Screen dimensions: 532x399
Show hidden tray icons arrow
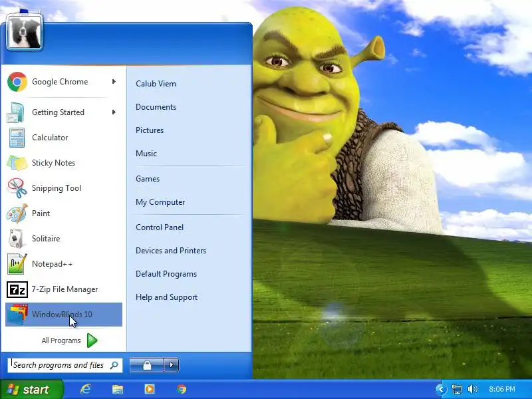(441, 389)
